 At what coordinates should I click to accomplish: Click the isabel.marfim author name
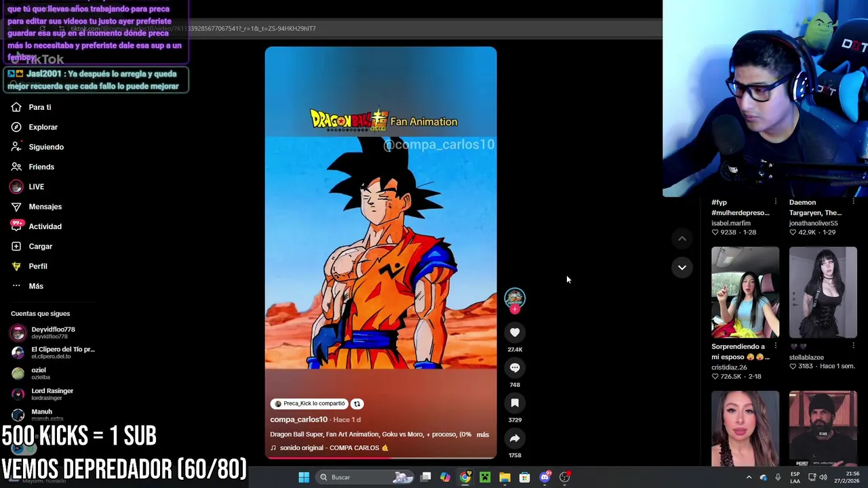click(x=730, y=223)
